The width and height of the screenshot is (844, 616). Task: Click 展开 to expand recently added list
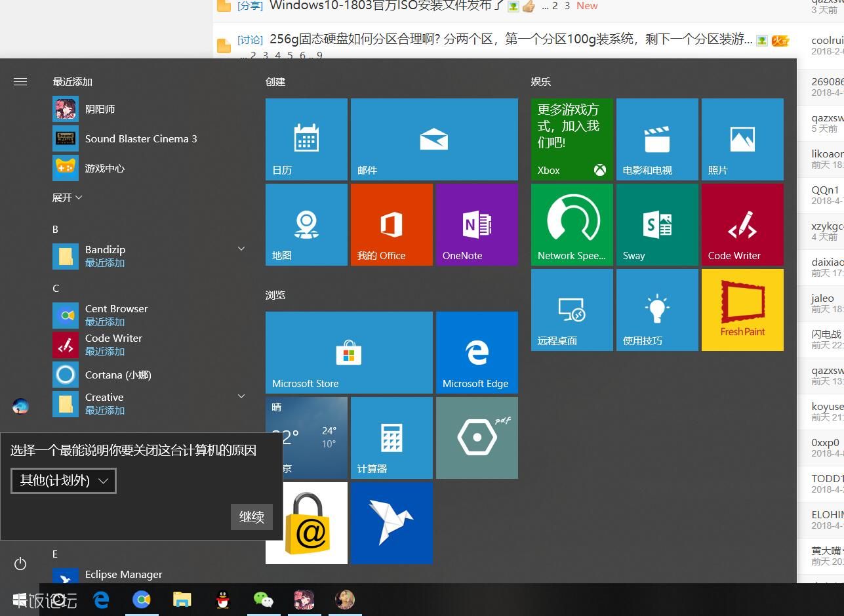pyautogui.click(x=67, y=197)
